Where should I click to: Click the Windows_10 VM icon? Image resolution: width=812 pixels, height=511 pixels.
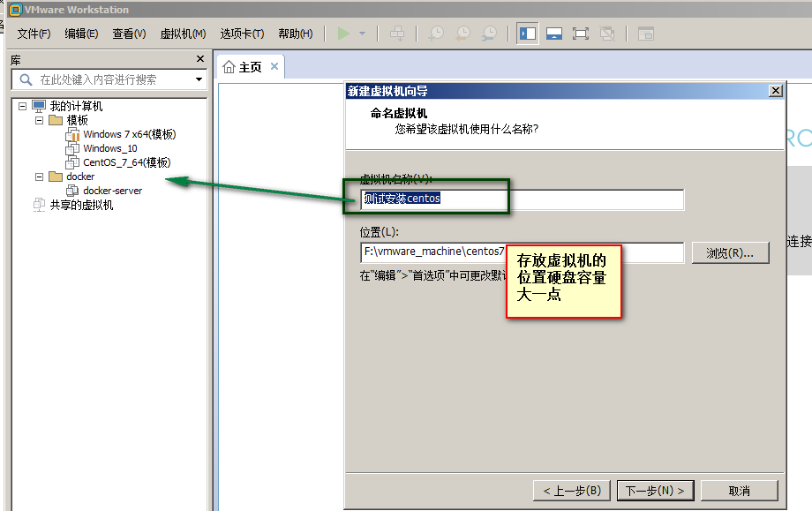(72, 148)
